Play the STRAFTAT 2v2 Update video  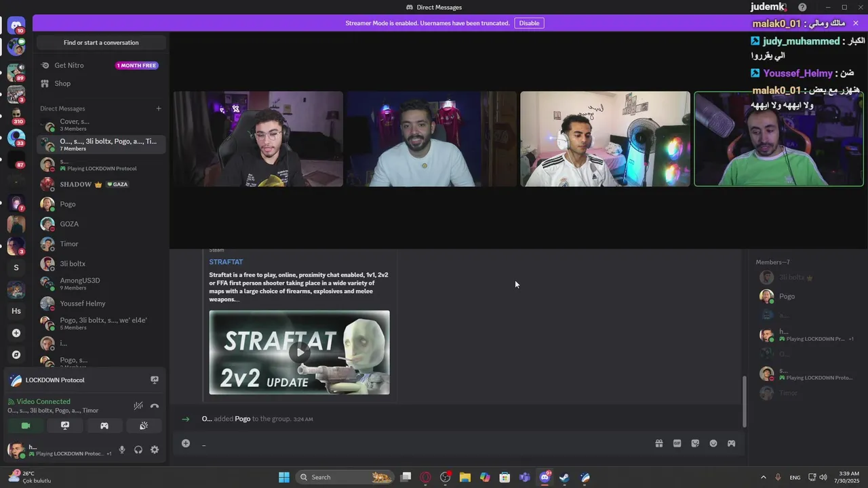(299, 352)
